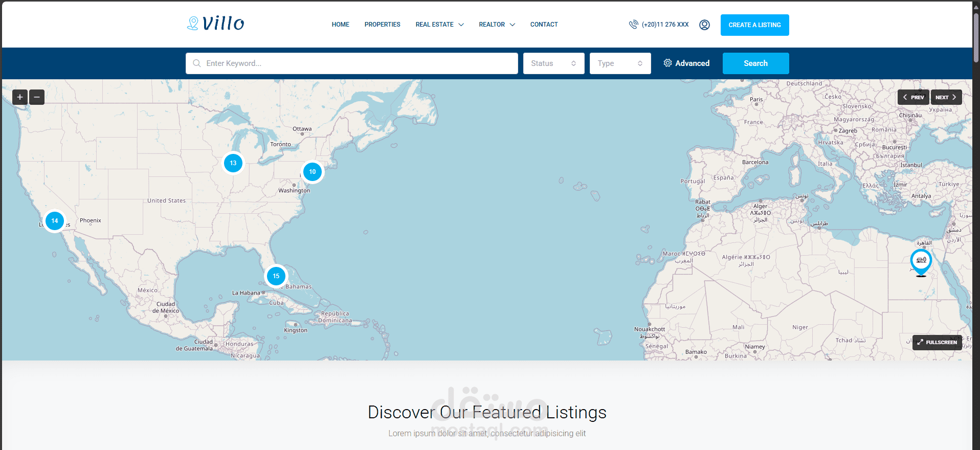Open Advanced search options
Viewport: 980px width, 450px height.
coord(686,63)
